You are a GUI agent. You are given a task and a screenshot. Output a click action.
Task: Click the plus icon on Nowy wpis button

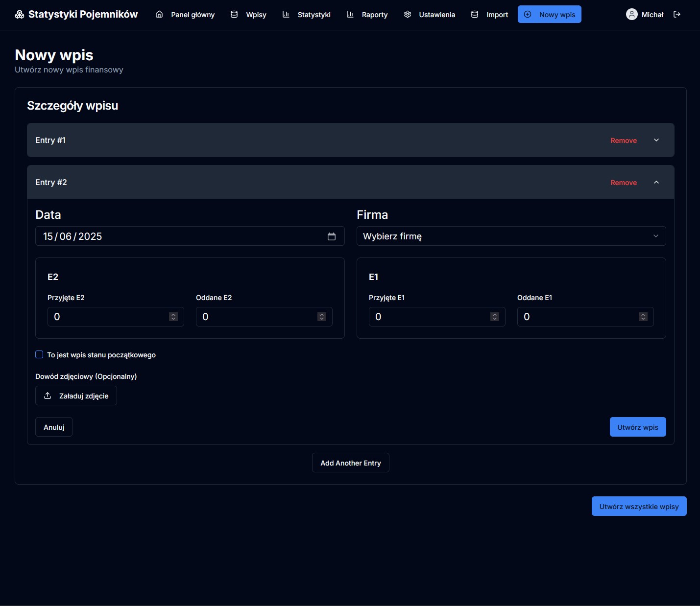coord(527,14)
